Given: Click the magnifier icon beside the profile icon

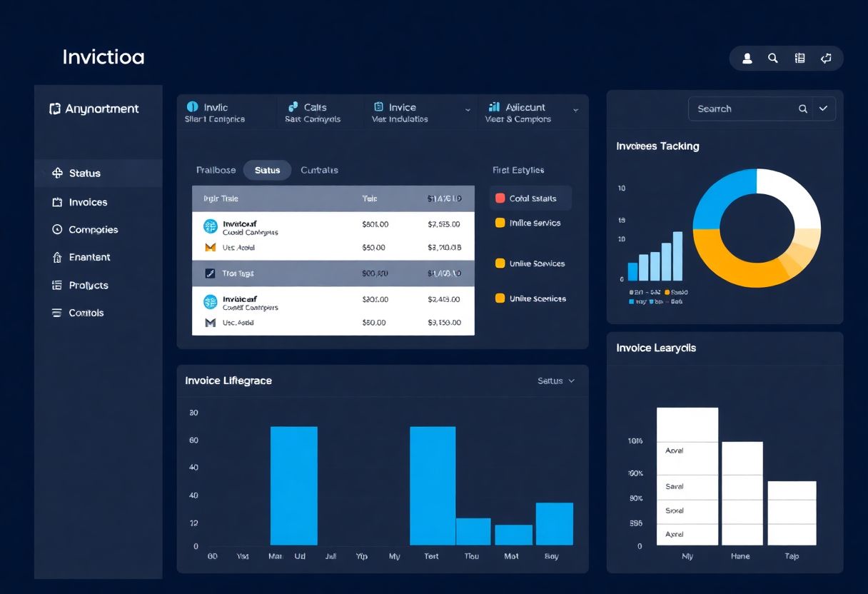Looking at the screenshot, I should pos(773,59).
